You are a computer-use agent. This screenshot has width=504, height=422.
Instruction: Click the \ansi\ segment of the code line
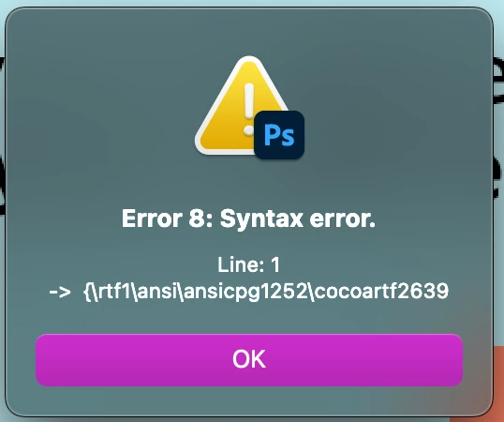pyautogui.click(x=156, y=291)
